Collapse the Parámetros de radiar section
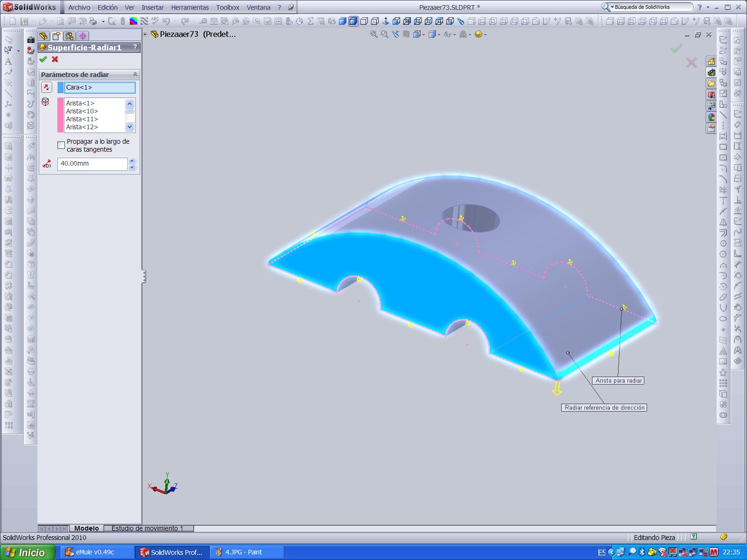This screenshot has height=560, width=747. pos(135,74)
